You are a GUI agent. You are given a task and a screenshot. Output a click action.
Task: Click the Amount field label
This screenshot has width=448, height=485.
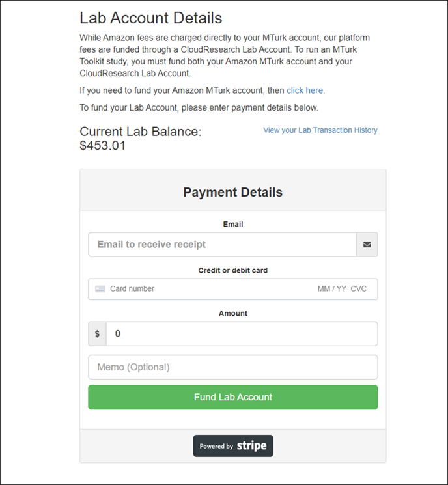(233, 313)
